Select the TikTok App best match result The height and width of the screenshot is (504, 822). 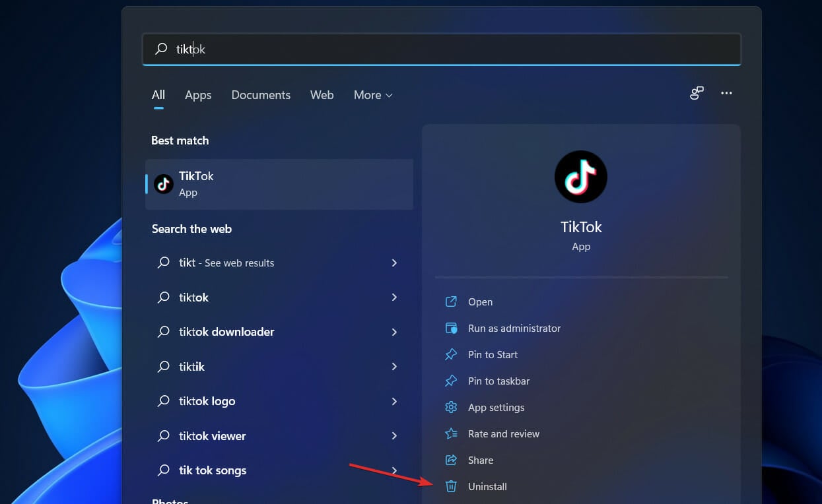point(279,184)
